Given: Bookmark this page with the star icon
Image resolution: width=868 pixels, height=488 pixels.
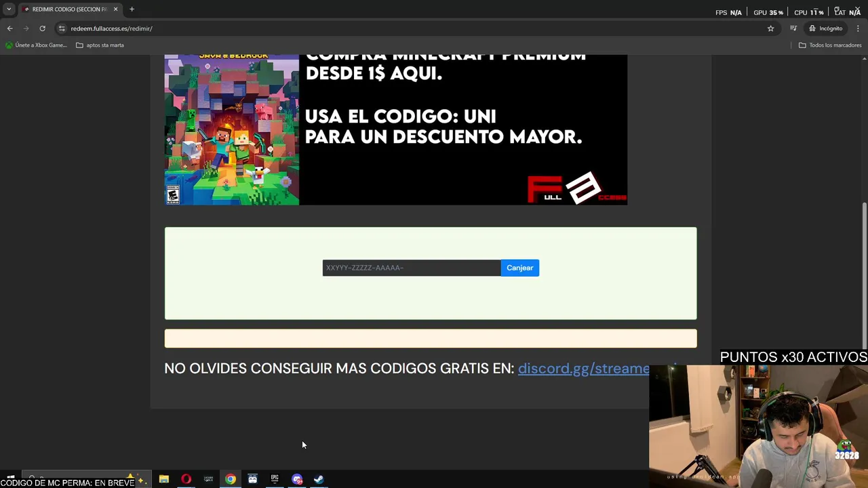Looking at the screenshot, I should tap(770, 28).
